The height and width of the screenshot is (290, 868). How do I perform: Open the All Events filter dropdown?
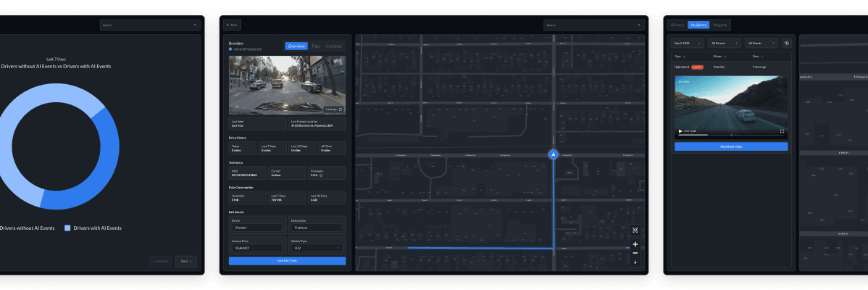[761, 43]
